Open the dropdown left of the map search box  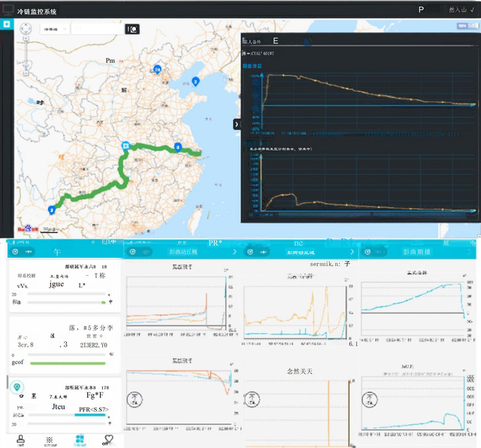tap(55, 29)
